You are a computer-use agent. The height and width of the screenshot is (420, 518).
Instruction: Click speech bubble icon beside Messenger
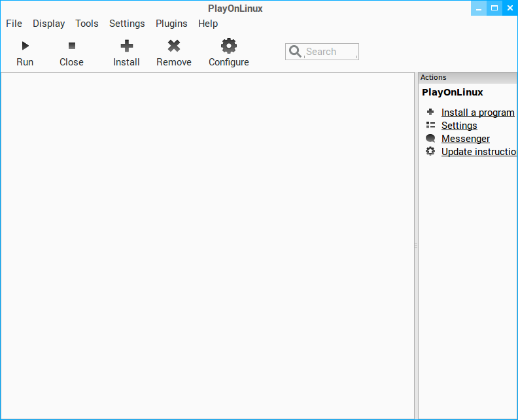point(430,138)
